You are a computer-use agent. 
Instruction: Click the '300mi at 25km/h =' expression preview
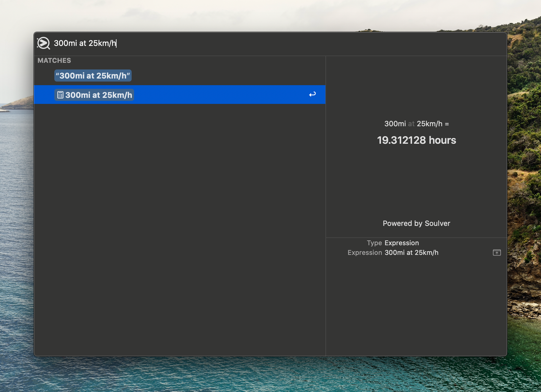click(416, 124)
